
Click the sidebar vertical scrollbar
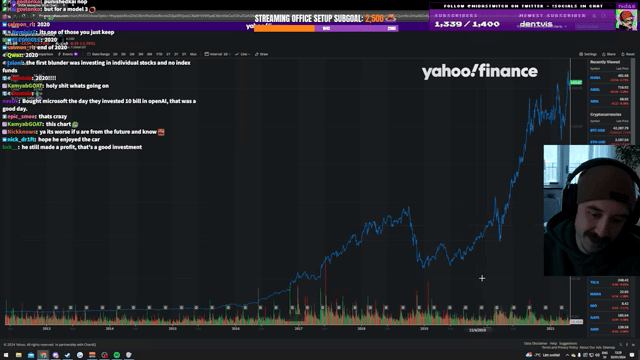[633, 102]
